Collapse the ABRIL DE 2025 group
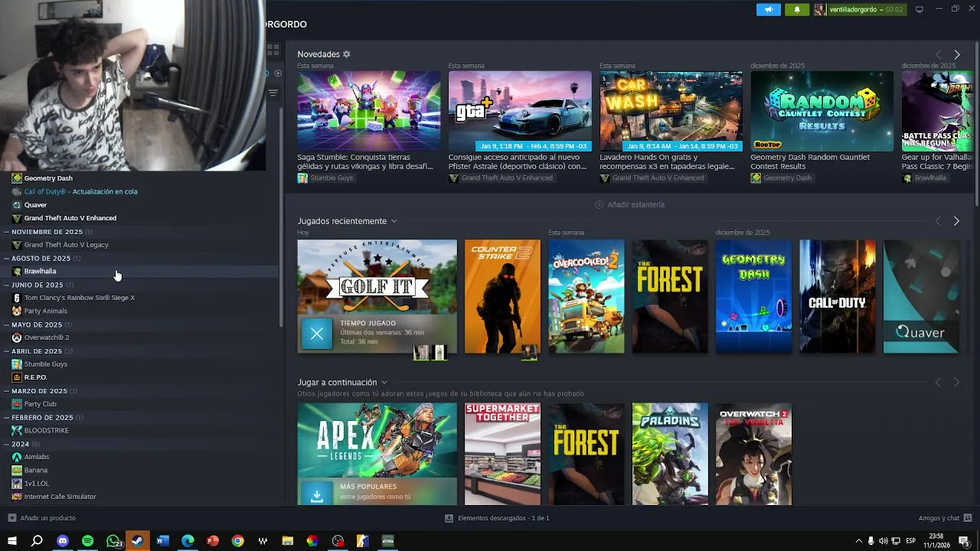 (6, 351)
